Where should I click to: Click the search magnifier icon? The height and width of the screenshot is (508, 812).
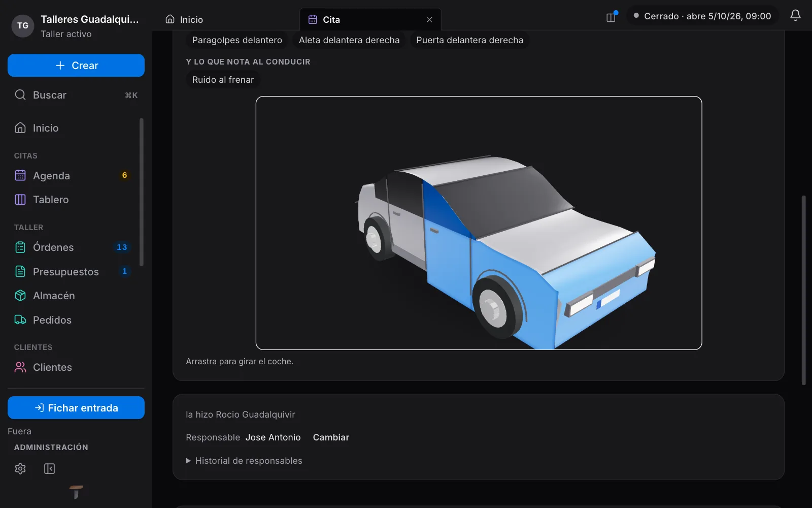point(20,95)
